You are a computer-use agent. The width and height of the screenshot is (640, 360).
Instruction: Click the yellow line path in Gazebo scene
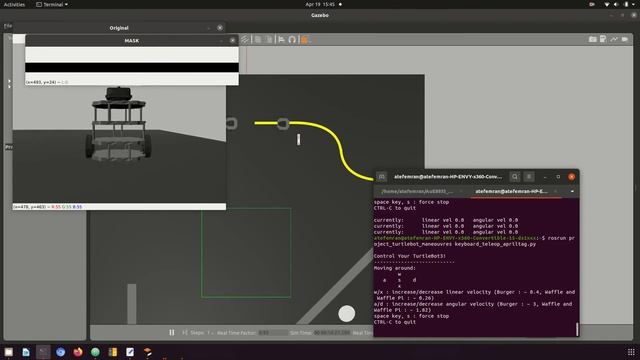pyautogui.click(x=340, y=149)
